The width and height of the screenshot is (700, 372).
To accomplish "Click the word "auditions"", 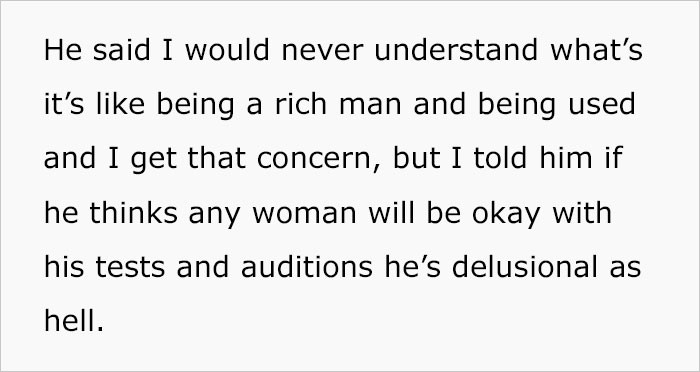I will [307, 267].
